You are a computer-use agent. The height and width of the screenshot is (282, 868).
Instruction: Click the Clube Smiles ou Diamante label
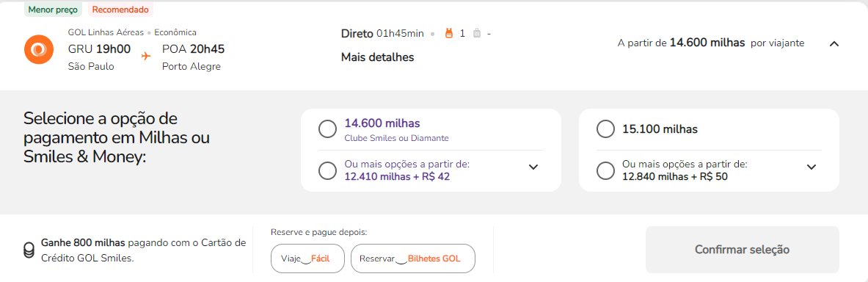point(396,138)
